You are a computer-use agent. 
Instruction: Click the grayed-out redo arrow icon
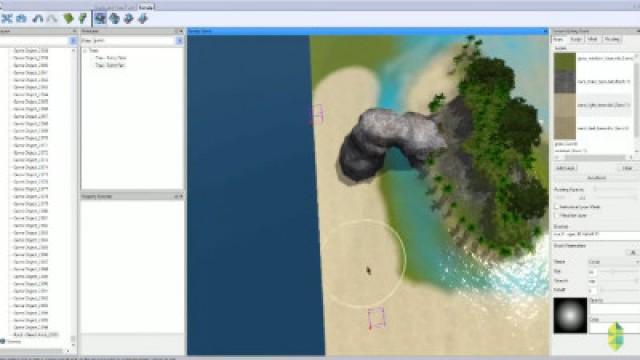click(52, 18)
